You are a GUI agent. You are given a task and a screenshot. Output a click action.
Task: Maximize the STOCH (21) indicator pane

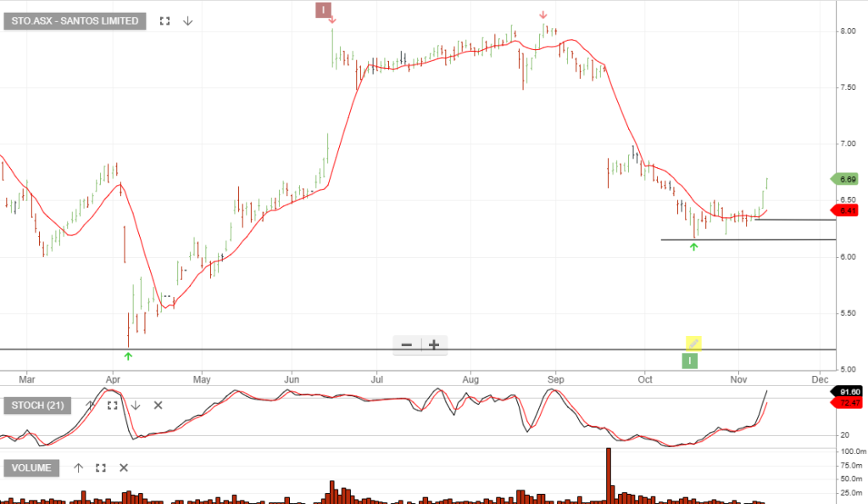tap(112, 406)
